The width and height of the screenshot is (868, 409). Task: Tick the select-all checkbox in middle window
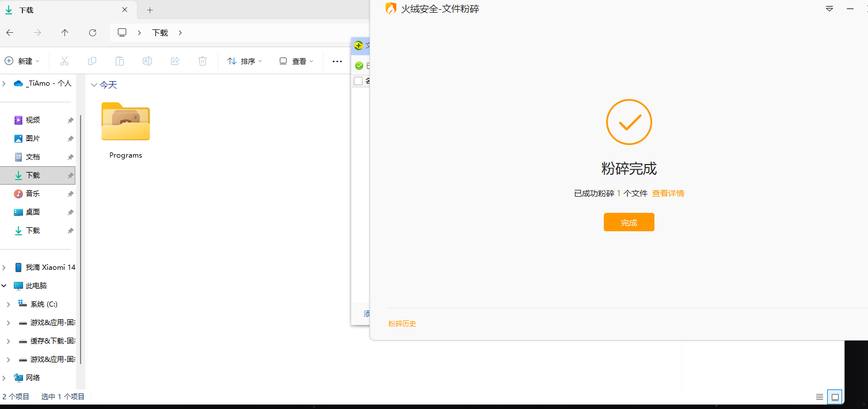pyautogui.click(x=358, y=81)
